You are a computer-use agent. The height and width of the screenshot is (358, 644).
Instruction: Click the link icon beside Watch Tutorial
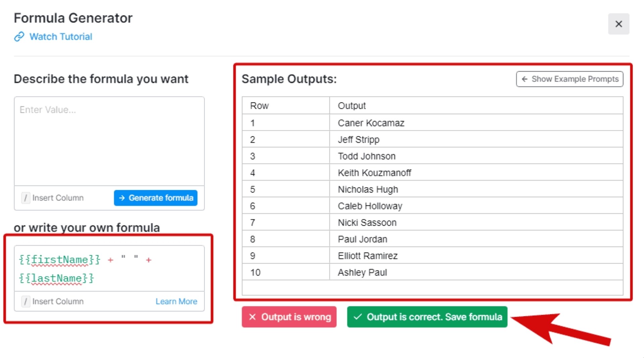click(19, 37)
